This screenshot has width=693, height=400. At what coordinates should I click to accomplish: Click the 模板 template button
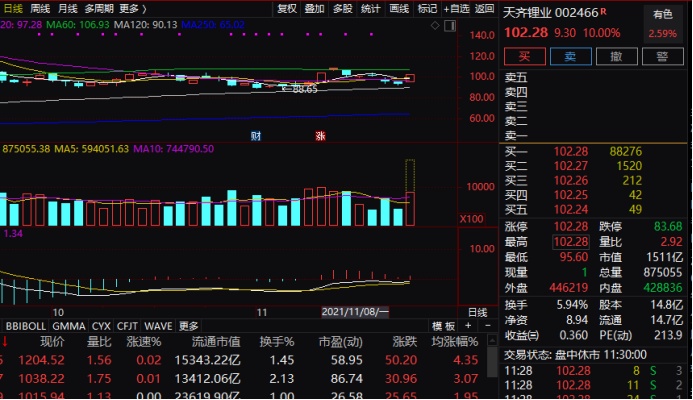pyautogui.click(x=443, y=326)
